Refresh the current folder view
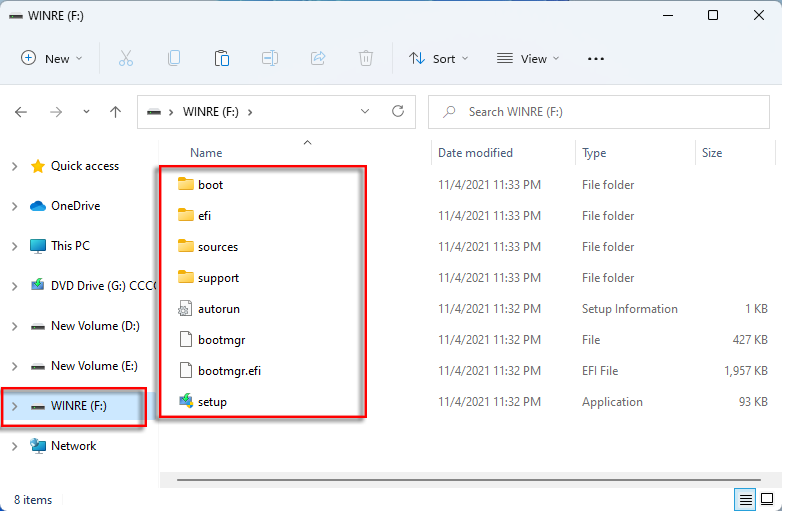This screenshot has width=786, height=511. [x=398, y=112]
